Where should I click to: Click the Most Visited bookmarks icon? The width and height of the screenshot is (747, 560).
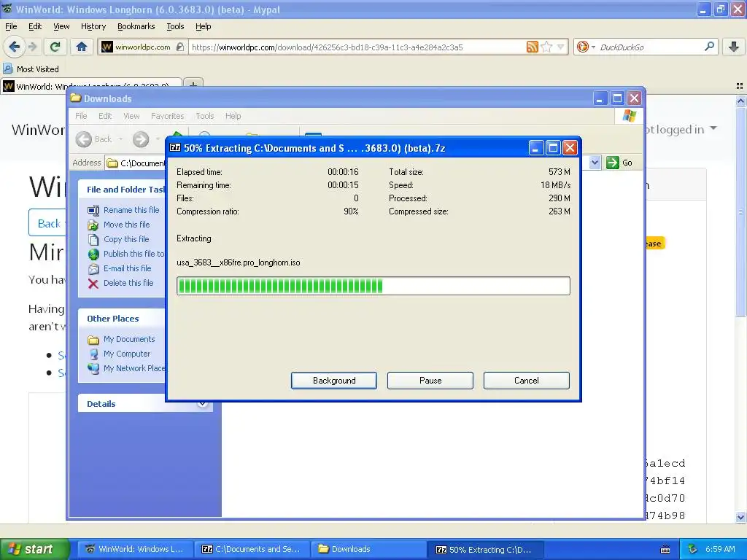point(7,69)
